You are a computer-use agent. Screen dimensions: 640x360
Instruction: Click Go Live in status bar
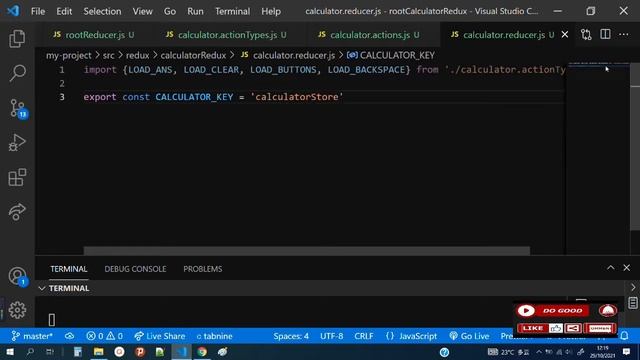point(469,336)
